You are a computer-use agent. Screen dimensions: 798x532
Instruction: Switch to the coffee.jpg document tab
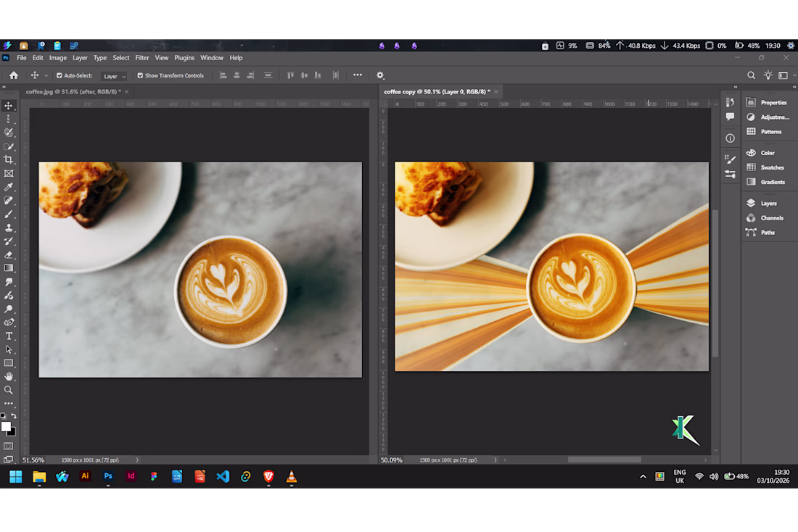point(73,91)
